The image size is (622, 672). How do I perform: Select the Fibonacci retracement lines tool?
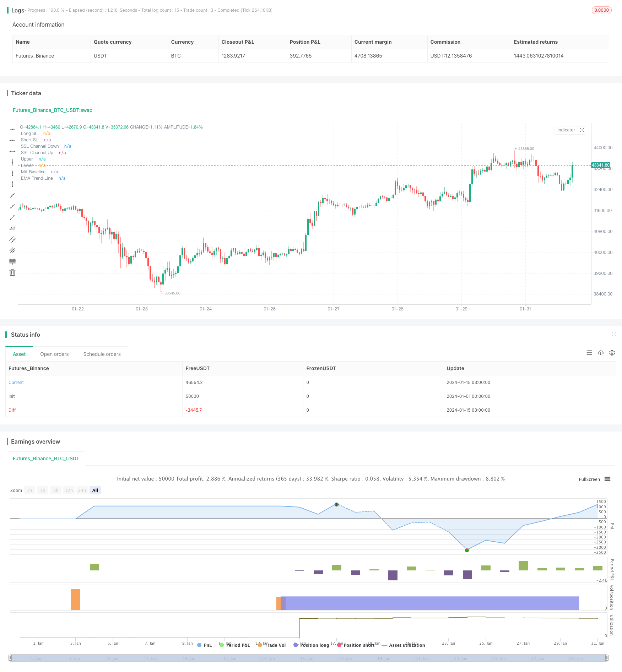pyautogui.click(x=12, y=261)
